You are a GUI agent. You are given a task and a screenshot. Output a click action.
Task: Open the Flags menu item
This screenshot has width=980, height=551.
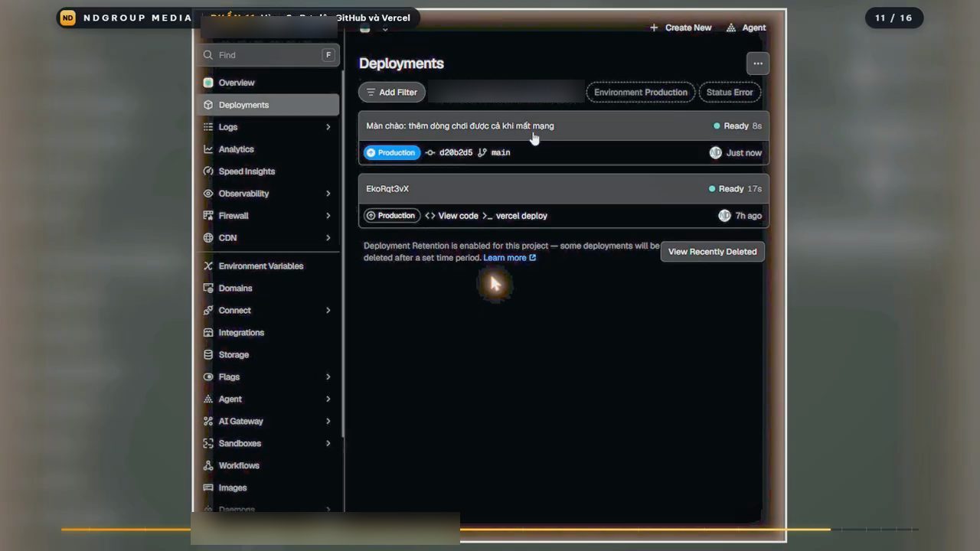point(268,377)
